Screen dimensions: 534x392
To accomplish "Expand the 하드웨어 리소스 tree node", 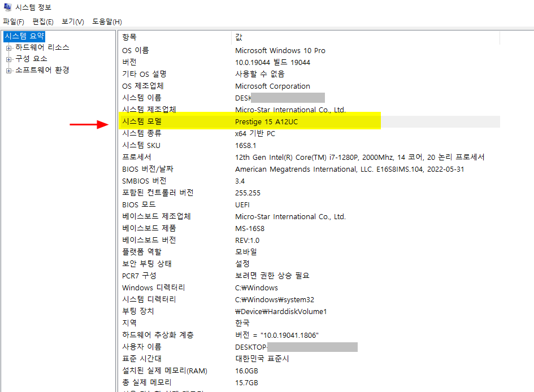I will 10,47.
